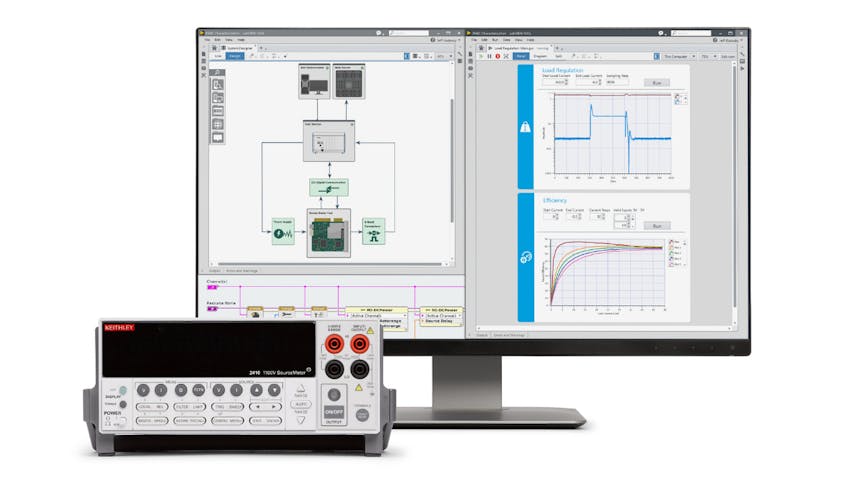Switch to the Diagram tab
The width and height of the screenshot is (850, 478).
coord(542,56)
